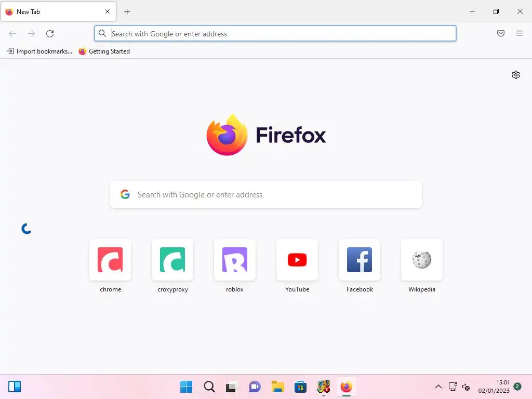Viewport: 532px width, 399px height.
Task: Focus the address bar field
Action: tap(275, 34)
